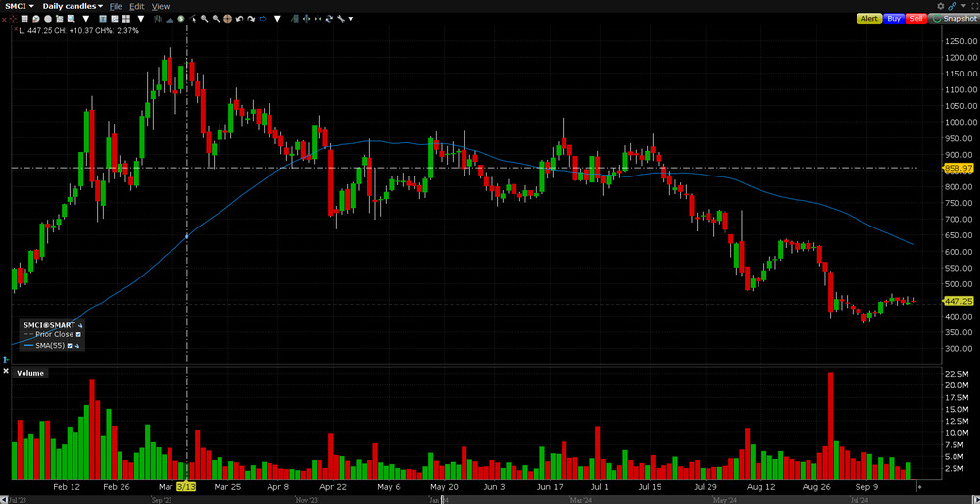The image size is (980, 504).
Task: Open the File menu
Action: tap(116, 6)
